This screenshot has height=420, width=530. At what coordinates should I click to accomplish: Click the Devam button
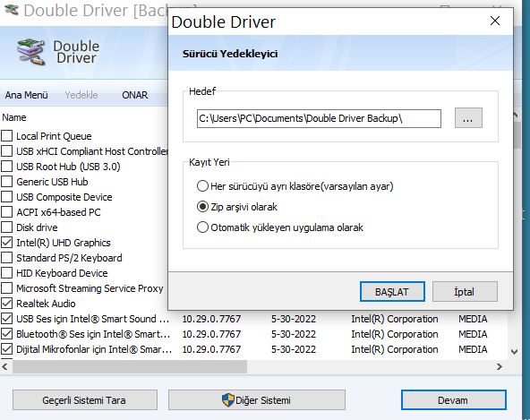pos(454,400)
